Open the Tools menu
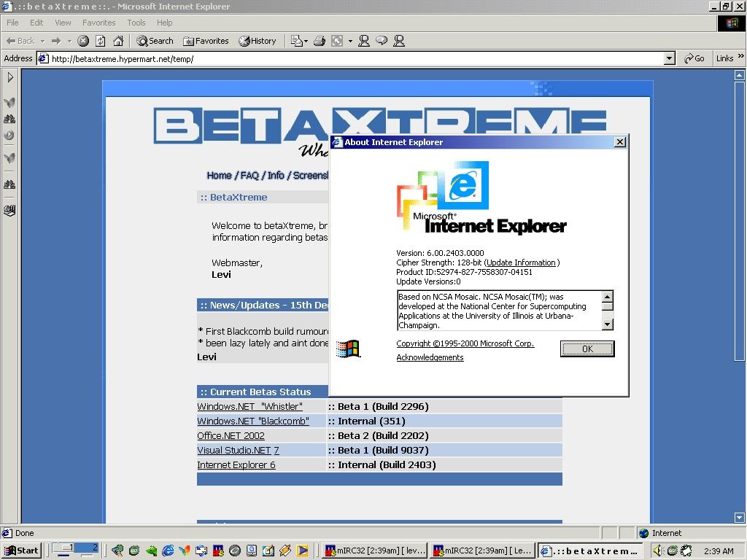This screenshot has height=560, width=747. pos(136,23)
